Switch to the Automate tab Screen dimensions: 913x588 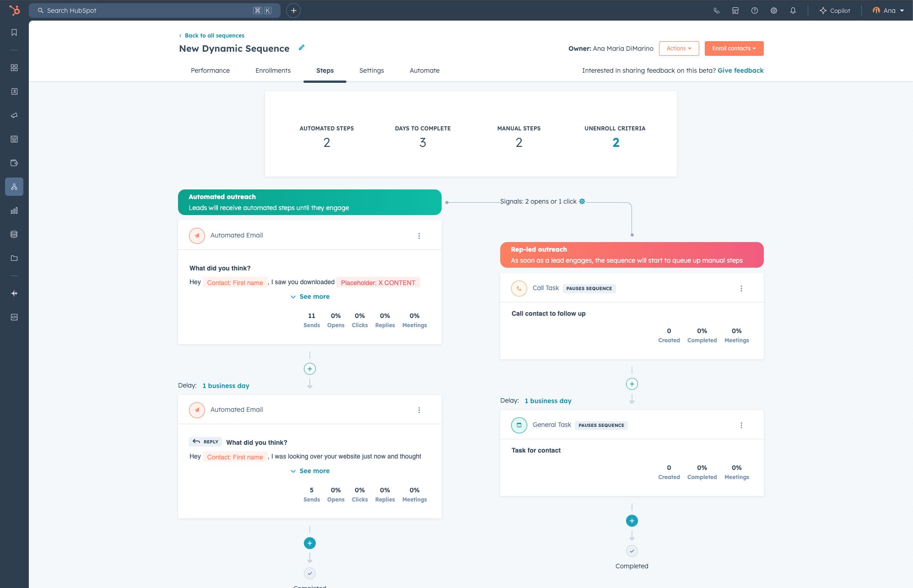coord(424,70)
